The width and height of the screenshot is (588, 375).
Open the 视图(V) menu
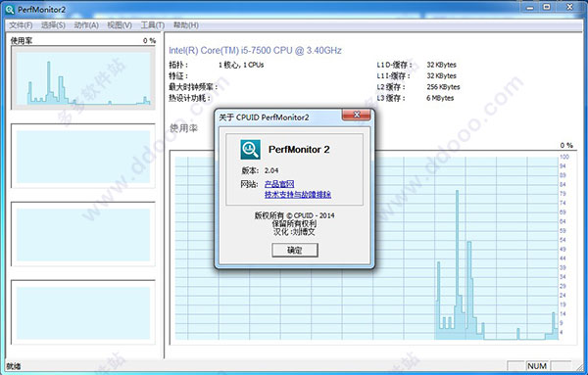120,25
